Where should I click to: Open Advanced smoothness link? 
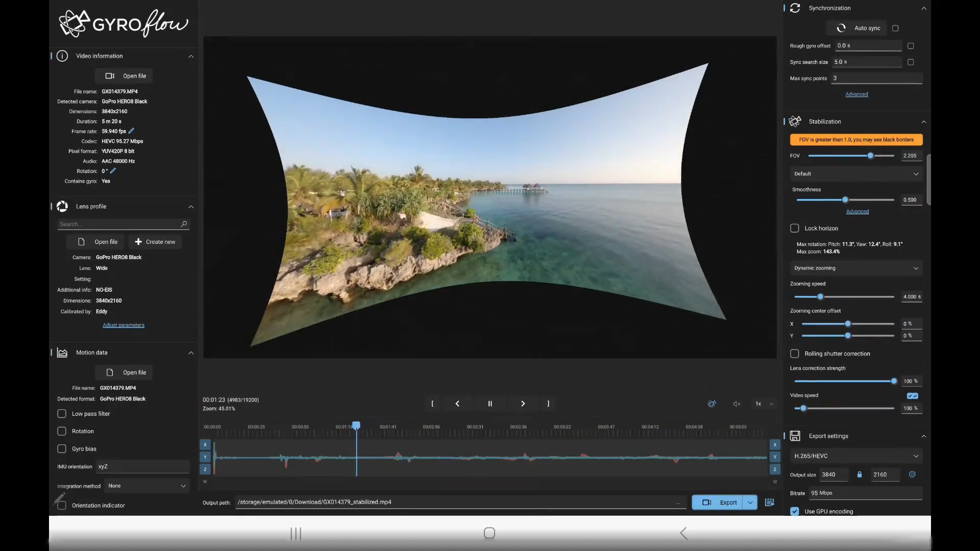[x=857, y=212]
